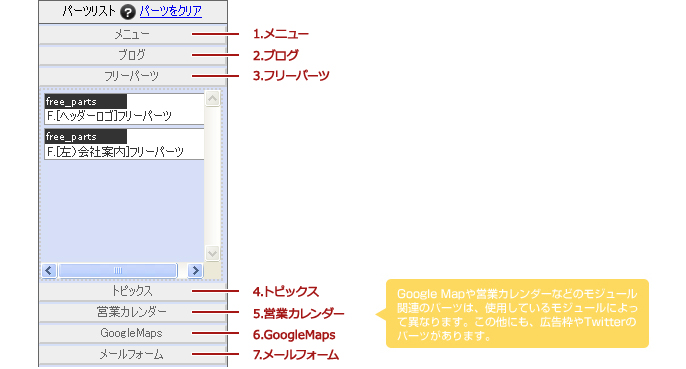Expand the メニュー parts section
The height and width of the screenshot is (369, 686).
[133, 34]
